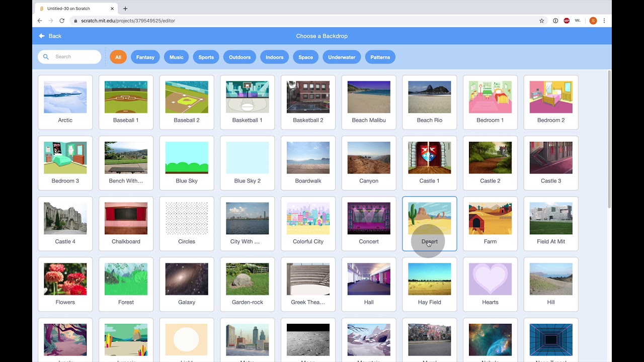Open the Chrome profile avatar
This screenshot has width=644, height=362.
593,21
